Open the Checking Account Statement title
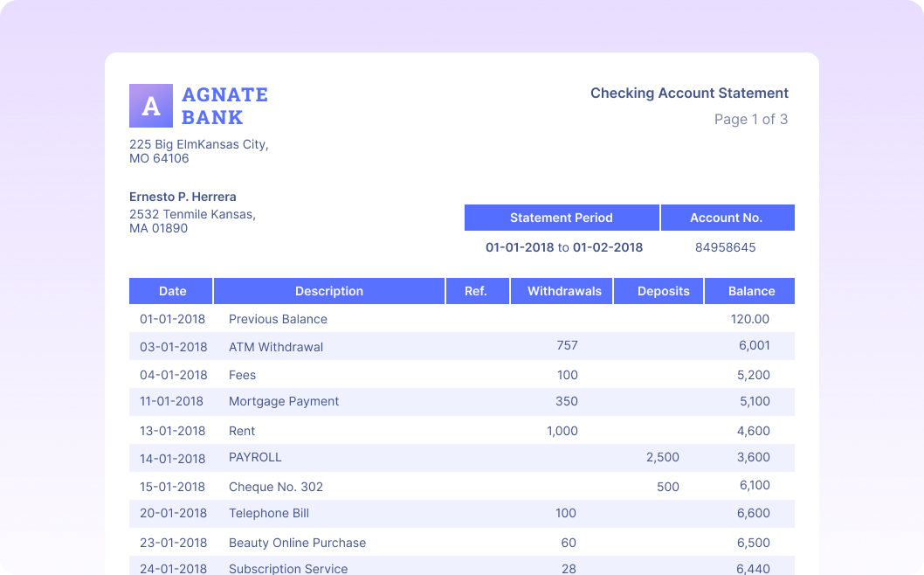The width and height of the screenshot is (924, 575). (690, 93)
